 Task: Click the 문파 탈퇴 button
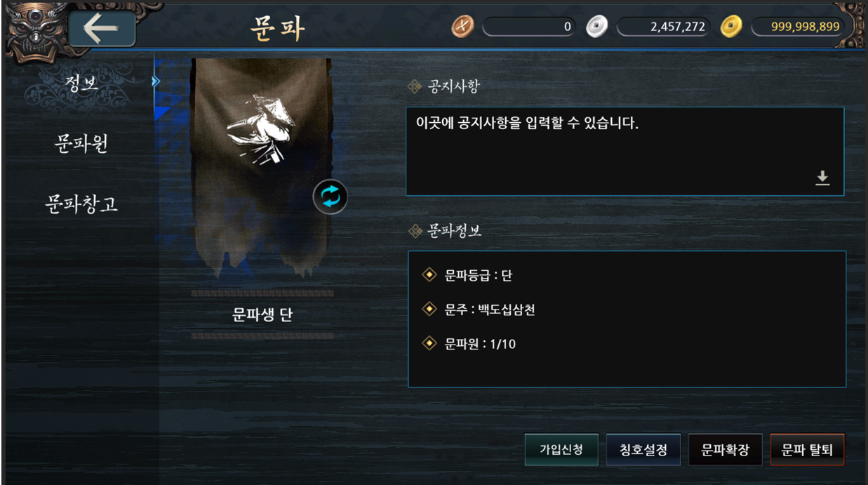point(808,450)
